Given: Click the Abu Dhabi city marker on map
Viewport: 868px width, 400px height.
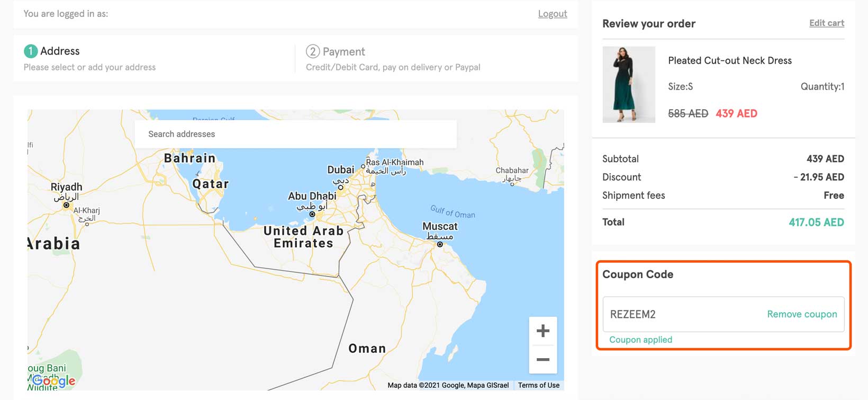Looking at the screenshot, I should click(x=312, y=214).
